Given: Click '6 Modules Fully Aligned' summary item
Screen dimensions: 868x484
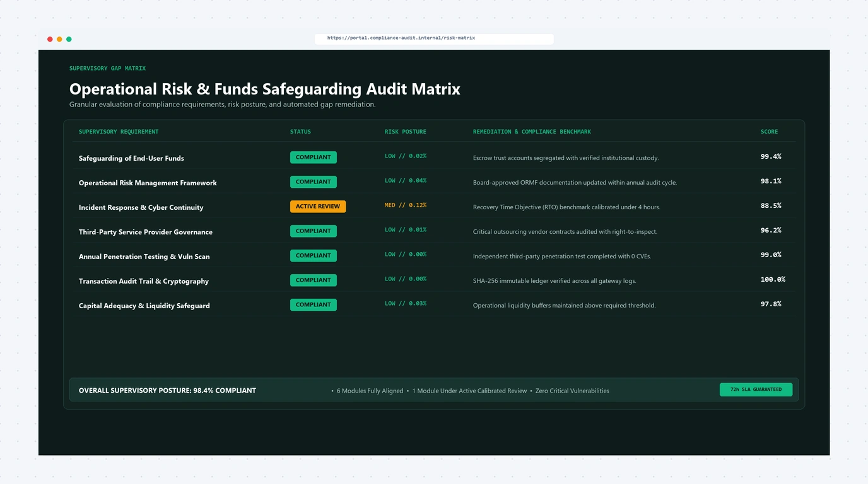Looking at the screenshot, I should 370,391.
